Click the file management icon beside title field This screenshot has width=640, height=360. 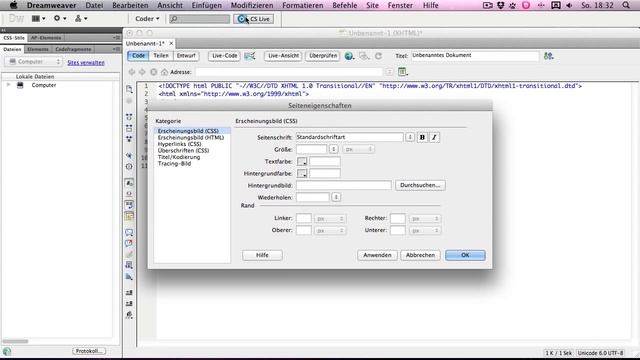click(549, 56)
